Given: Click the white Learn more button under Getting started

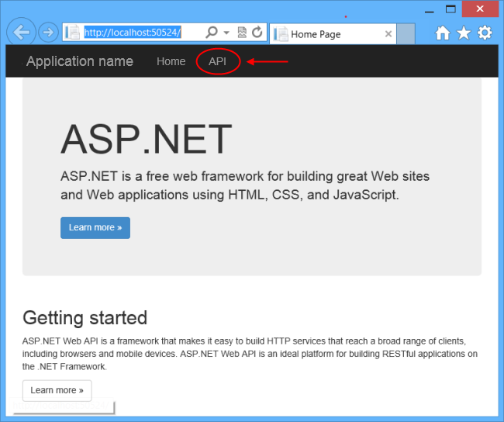Looking at the screenshot, I should point(57,390).
